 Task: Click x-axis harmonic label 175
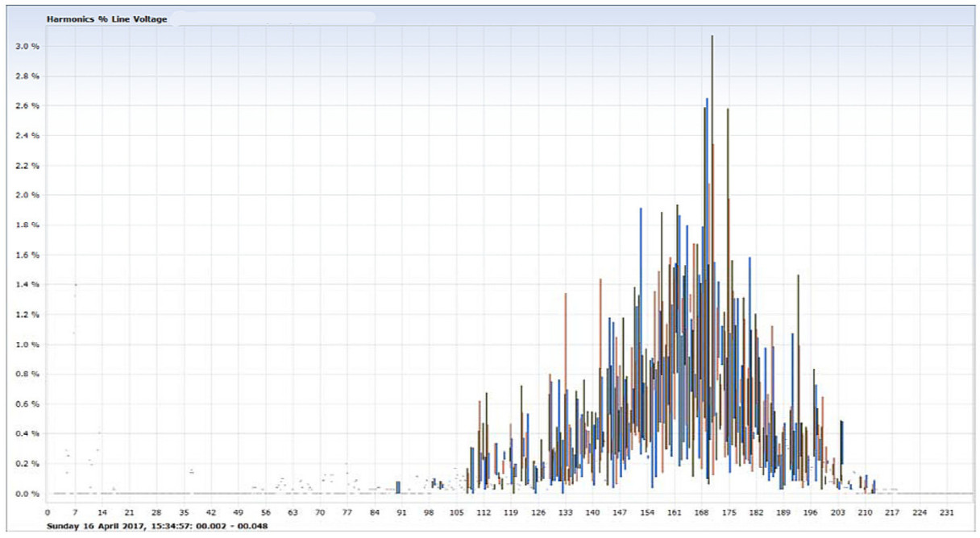729,511
